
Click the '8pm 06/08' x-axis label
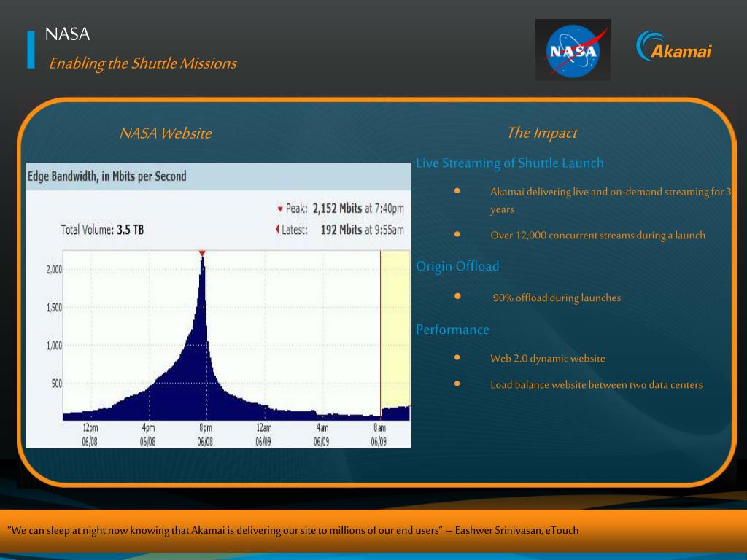[205, 435]
